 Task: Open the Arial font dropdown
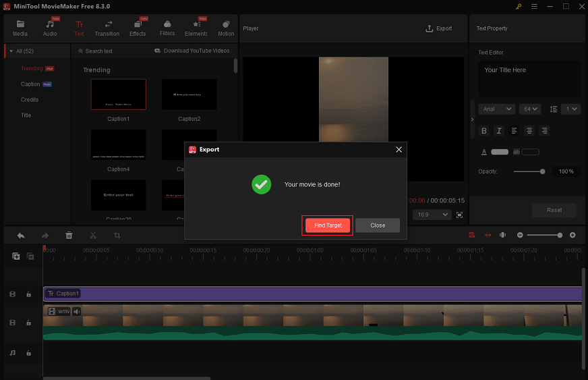pyautogui.click(x=496, y=109)
